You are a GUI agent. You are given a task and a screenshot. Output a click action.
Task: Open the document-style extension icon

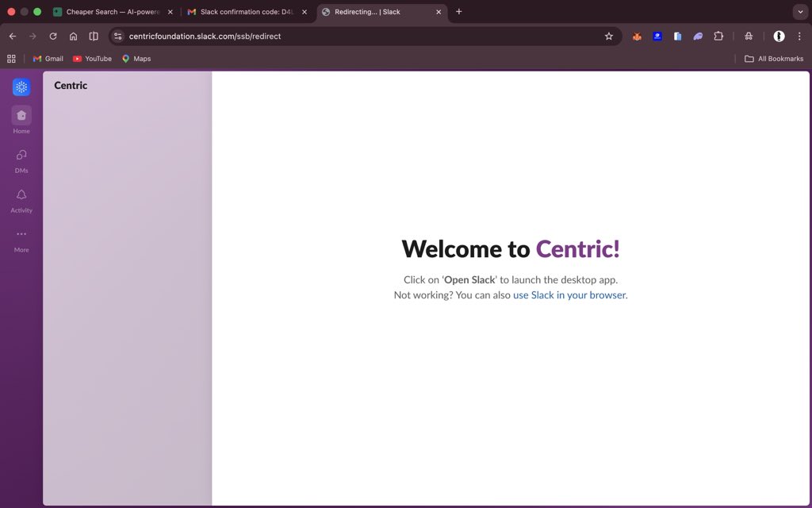click(x=677, y=37)
